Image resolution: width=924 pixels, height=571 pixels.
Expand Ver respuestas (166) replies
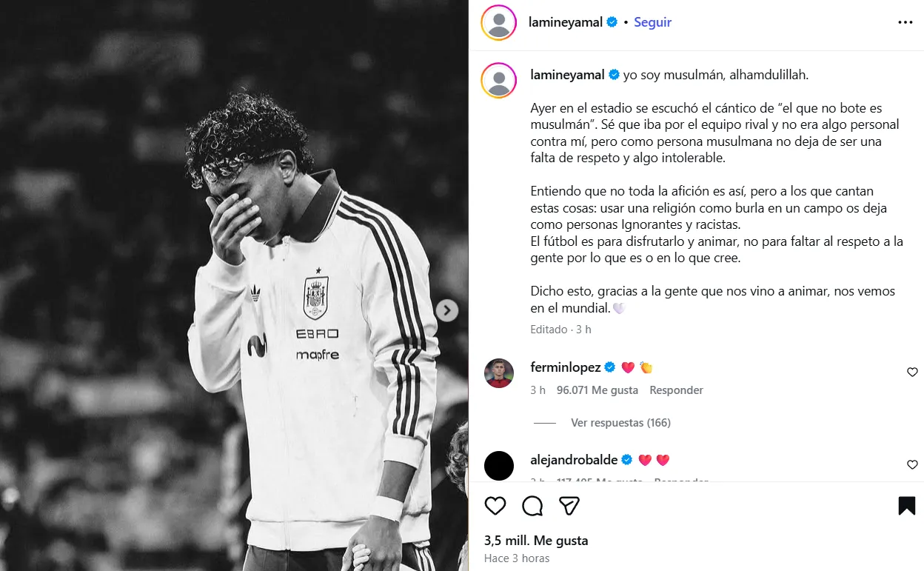pos(620,423)
